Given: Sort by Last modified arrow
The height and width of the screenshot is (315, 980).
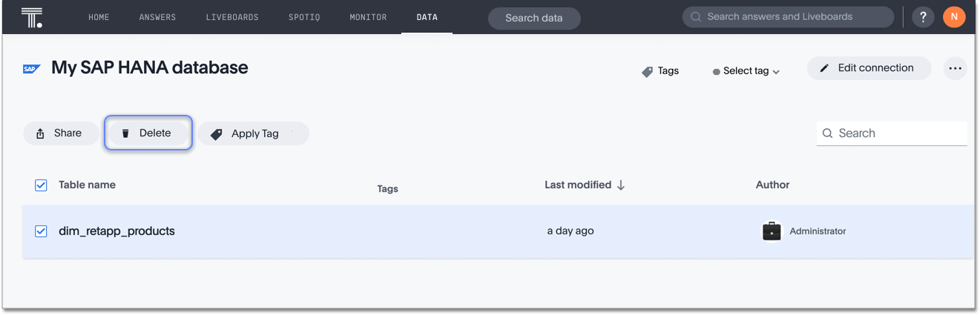Looking at the screenshot, I should click(x=621, y=185).
